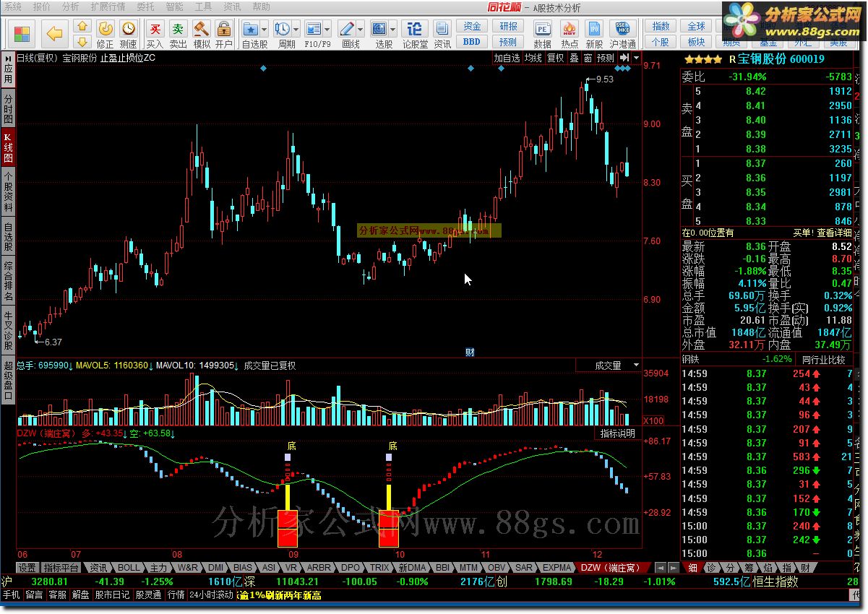
Task: Collapse the left sidebar toggle arrow
Action: (8, 58)
